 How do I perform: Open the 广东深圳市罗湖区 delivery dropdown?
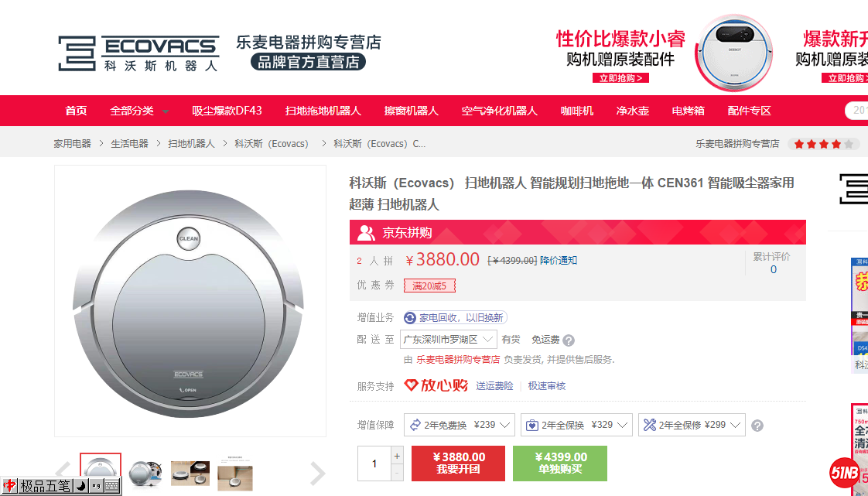(449, 340)
